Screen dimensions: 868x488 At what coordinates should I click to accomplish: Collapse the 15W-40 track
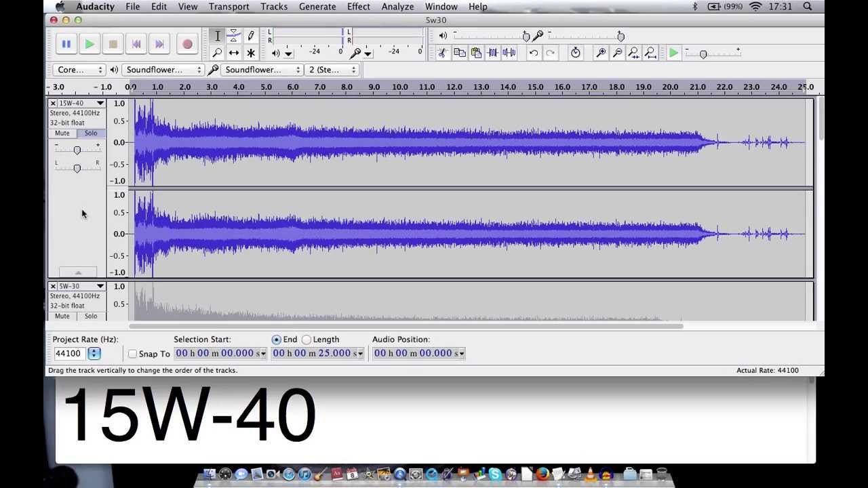pos(78,272)
